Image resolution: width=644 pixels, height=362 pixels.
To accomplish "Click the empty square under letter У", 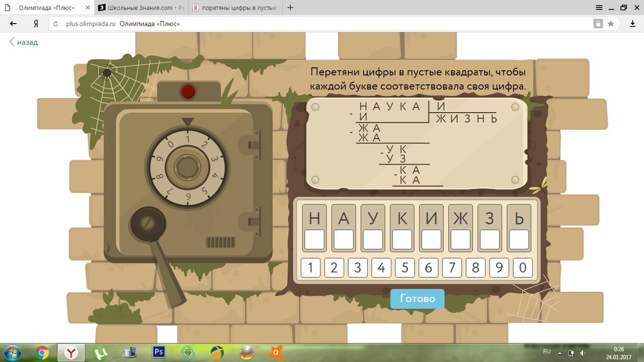I will [373, 239].
